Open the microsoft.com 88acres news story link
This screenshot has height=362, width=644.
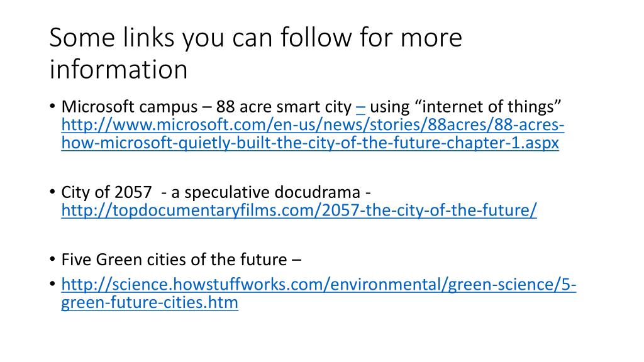click(x=313, y=125)
